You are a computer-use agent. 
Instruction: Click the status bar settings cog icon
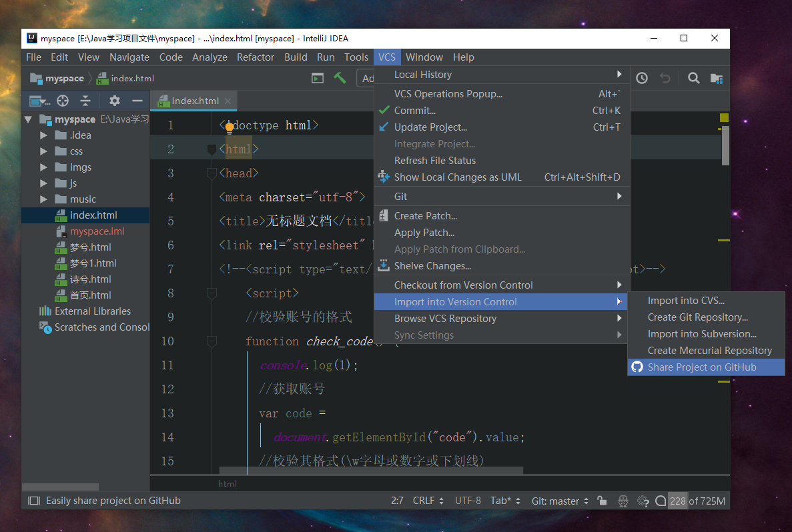point(643,501)
